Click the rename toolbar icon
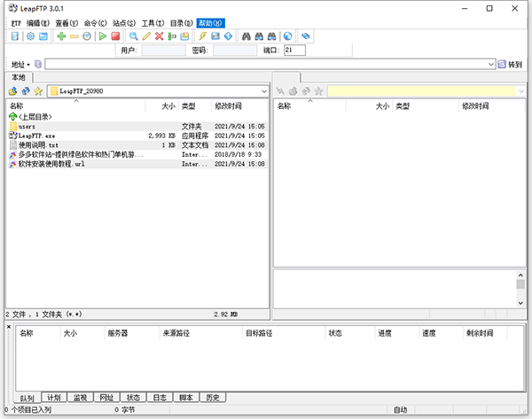This screenshot has height=419, width=532. 172,36
